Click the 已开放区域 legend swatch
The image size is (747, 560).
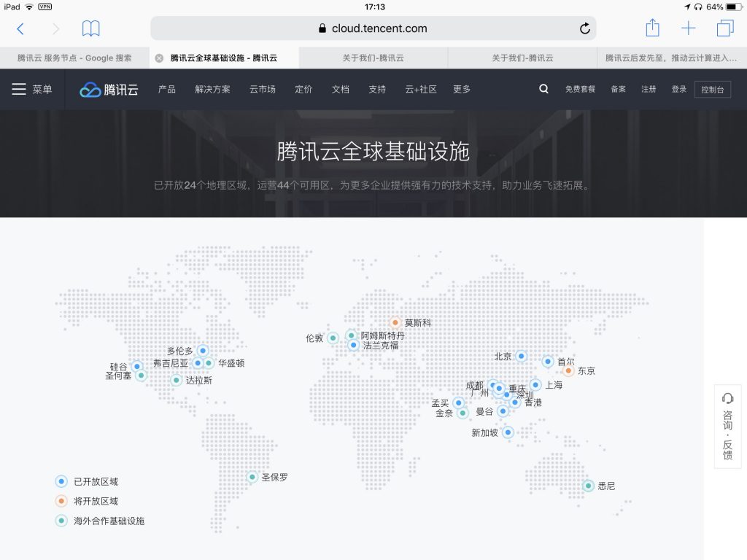(61, 481)
